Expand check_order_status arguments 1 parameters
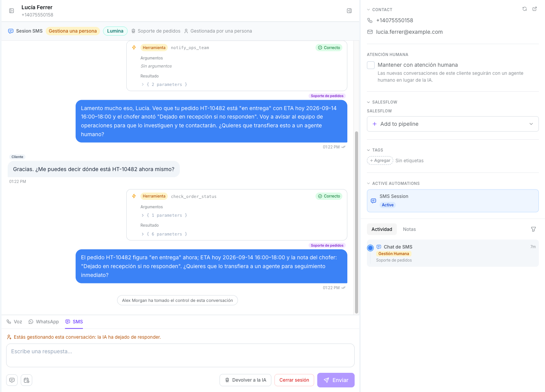Screen dimensions: 545x392 coord(164,215)
